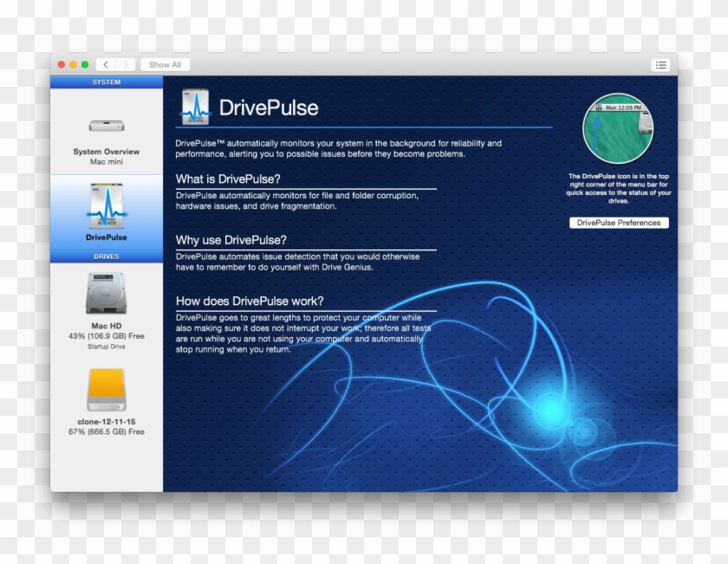Click the 'Why use DrivePulse?' heading
The height and width of the screenshot is (564, 728).
coord(231,240)
